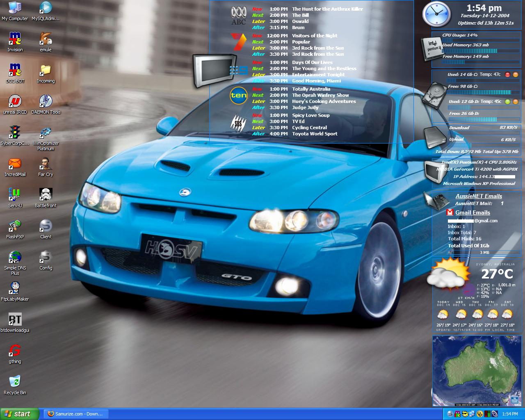Click the Used Memory bar meter
Viewport: 525px width, 420px height.
481,50
